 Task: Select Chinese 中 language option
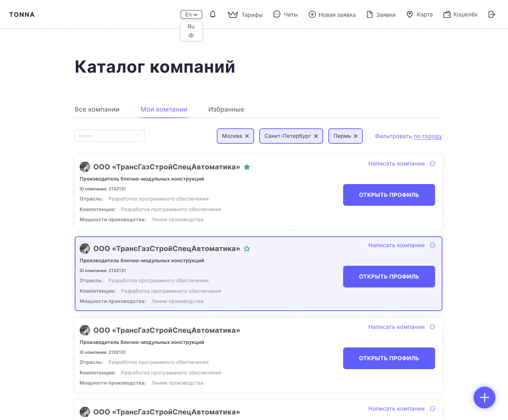coord(191,36)
